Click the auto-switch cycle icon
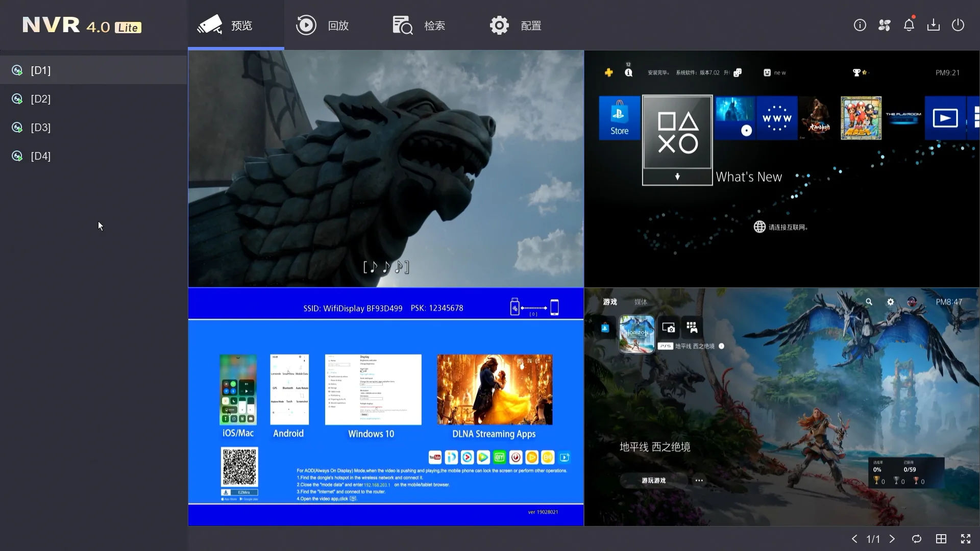The width and height of the screenshot is (980, 551). coord(917,539)
